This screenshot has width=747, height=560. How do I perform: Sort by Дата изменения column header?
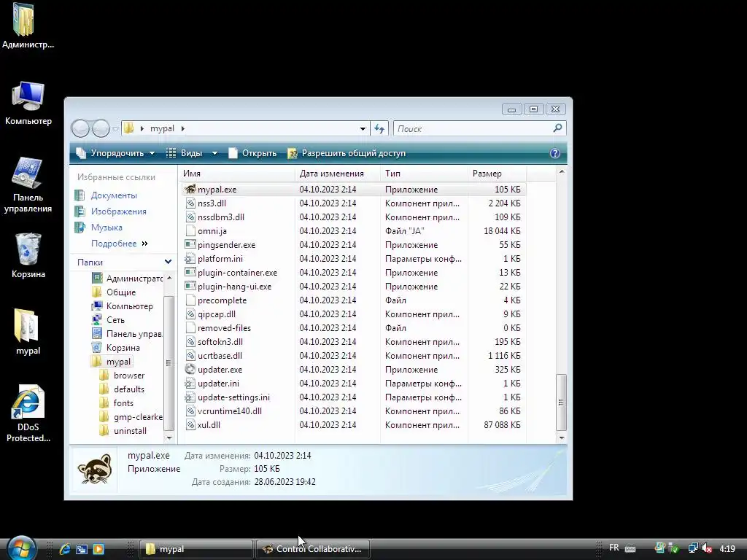(338, 174)
